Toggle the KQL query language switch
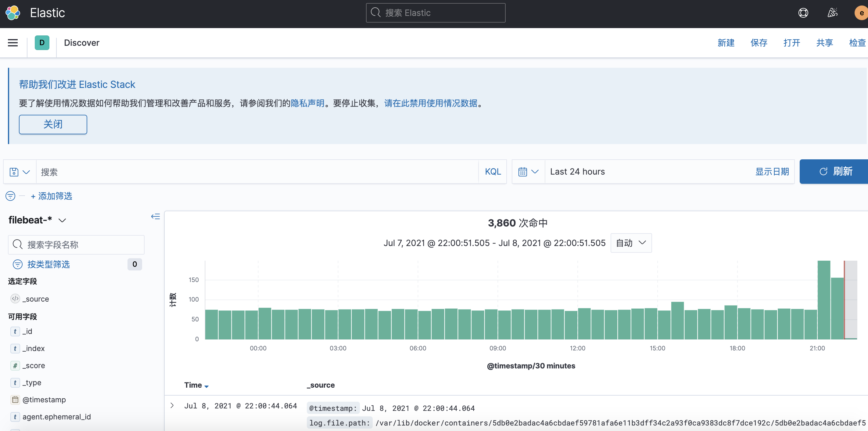This screenshot has height=431, width=868. coord(493,172)
